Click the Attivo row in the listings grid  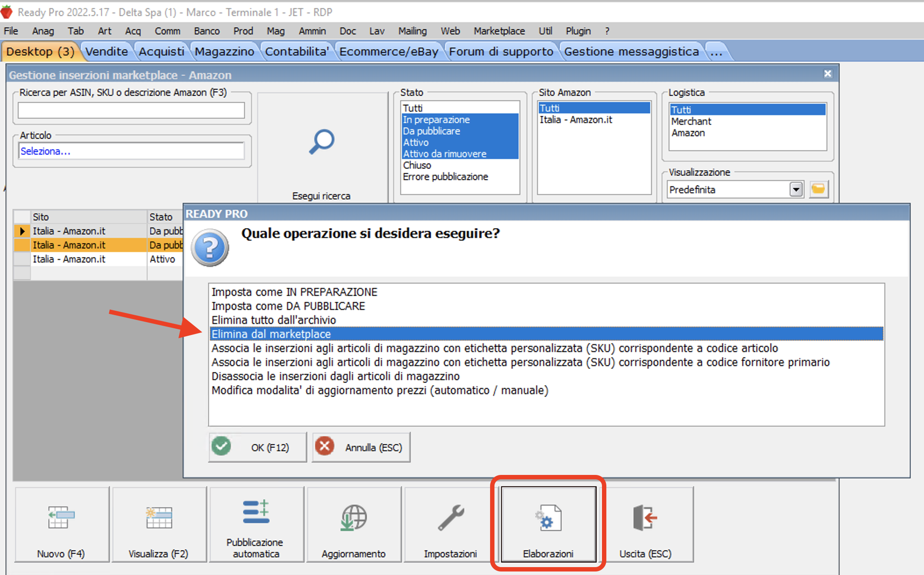(98, 259)
